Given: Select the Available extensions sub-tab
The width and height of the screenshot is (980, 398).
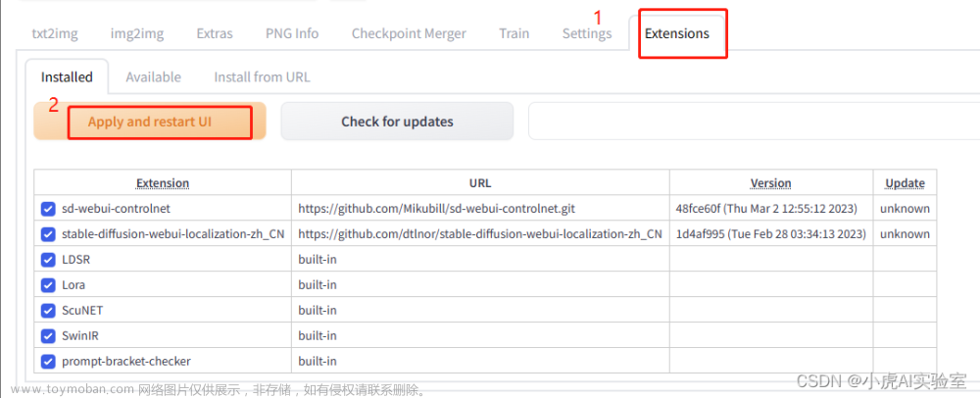Looking at the screenshot, I should [x=153, y=77].
